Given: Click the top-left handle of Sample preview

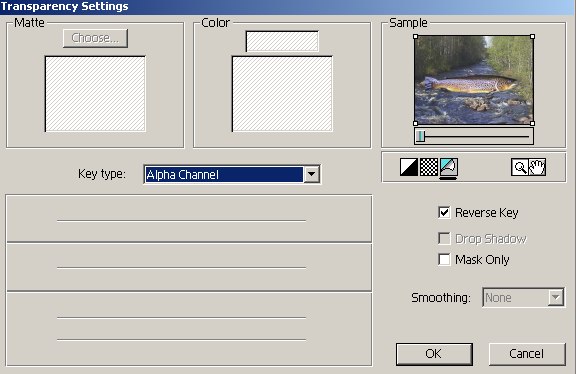Looking at the screenshot, I should (x=415, y=36).
